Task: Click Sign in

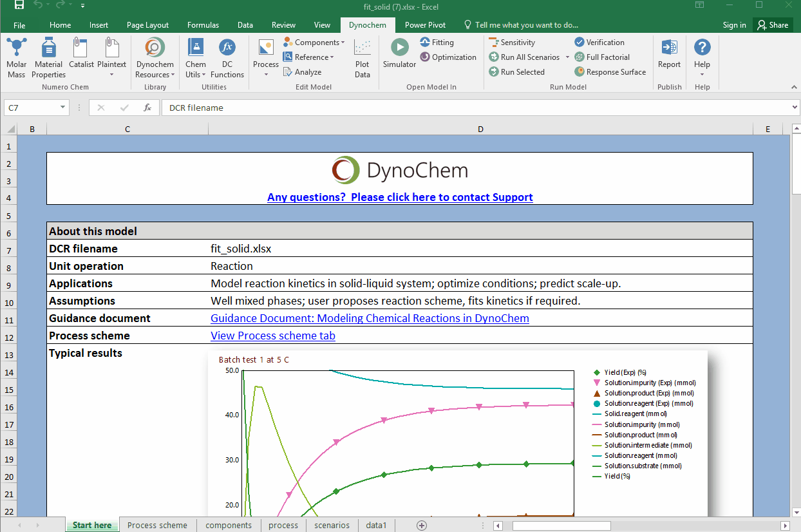Action: tap(734, 25)
